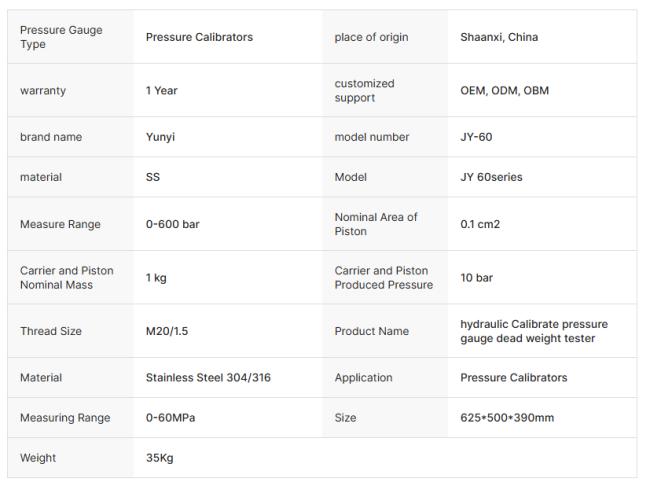Screen dimensions: 650x486
Task: Click the 'hydraulic Calibrate pressure gauge' product name
Action: (533, 331)
